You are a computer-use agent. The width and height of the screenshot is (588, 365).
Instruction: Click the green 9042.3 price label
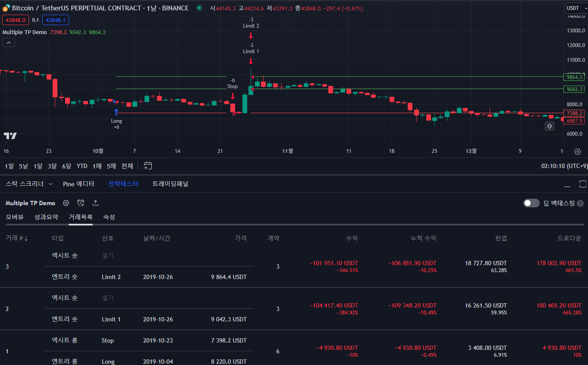pos(574,89)
